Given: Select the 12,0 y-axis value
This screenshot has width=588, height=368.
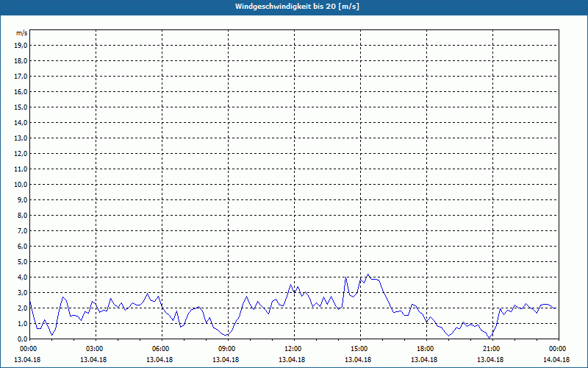Looking at the screenshot, I should click(x=21, y=154).
